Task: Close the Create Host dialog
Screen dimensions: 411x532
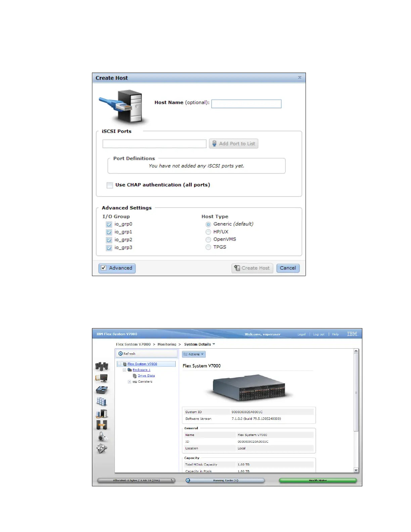Action: point(300,78)
